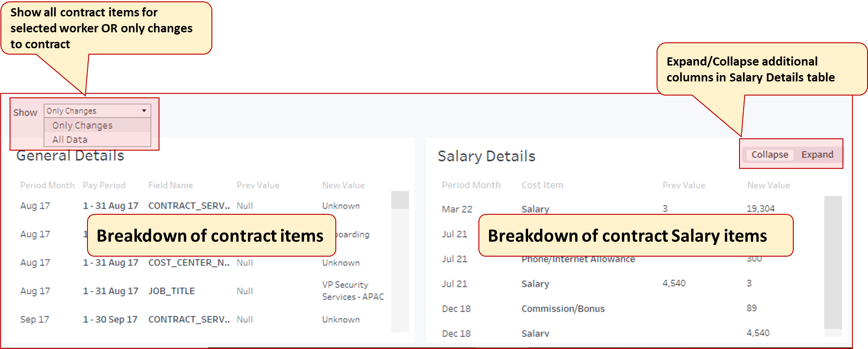Click Collapse to hide extra Salary Details columns
Viewport: 868px width, 349px height.
[769, 154]
